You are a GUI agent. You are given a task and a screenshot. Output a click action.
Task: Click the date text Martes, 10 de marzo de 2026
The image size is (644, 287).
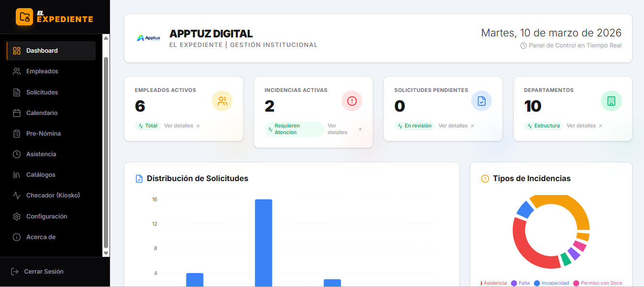551,33
